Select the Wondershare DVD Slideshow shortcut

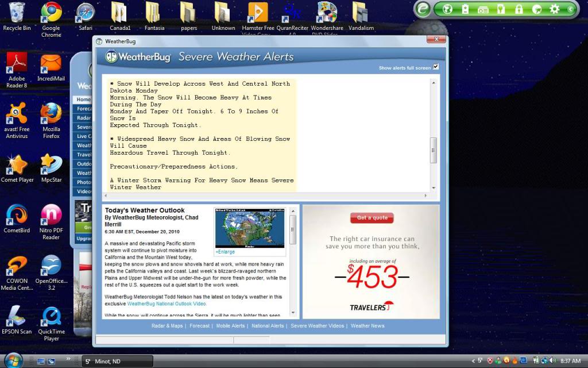pyautogui.click(x=327, y=18)
